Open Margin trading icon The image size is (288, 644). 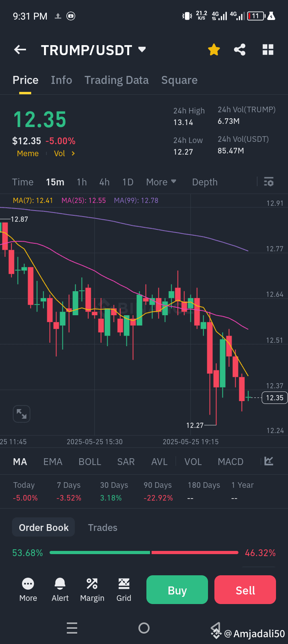(x=92, y=590)
